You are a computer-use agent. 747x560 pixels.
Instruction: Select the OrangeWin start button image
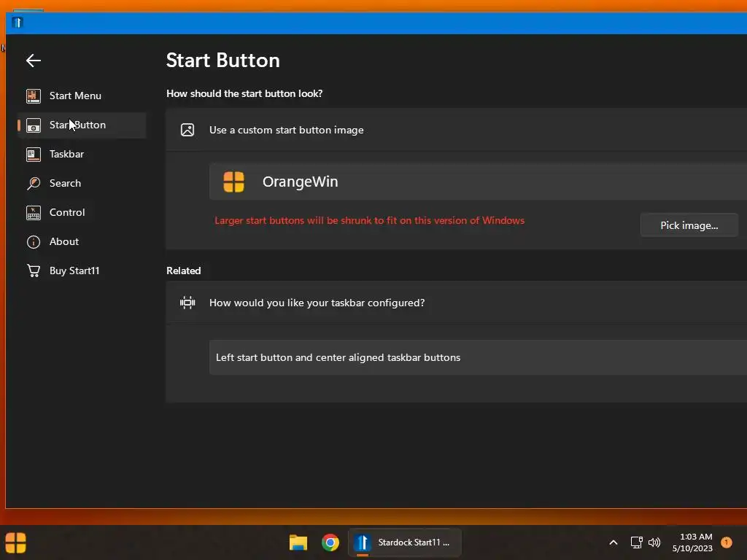coord(478,182)
